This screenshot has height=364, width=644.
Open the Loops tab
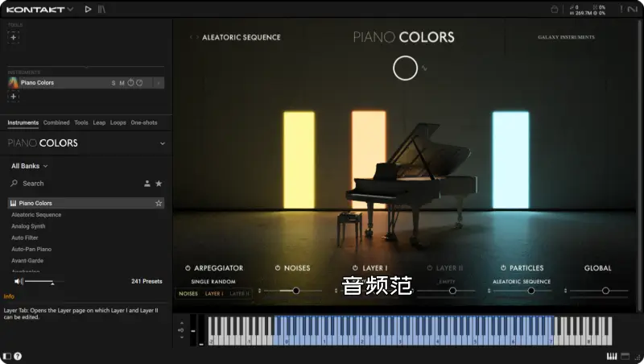point(118,122)
